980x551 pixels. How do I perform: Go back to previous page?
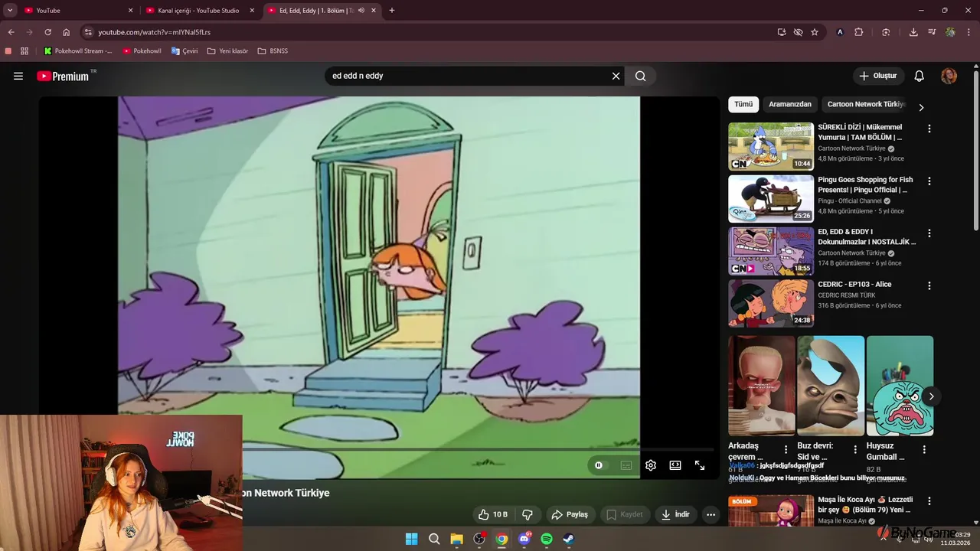11,32
